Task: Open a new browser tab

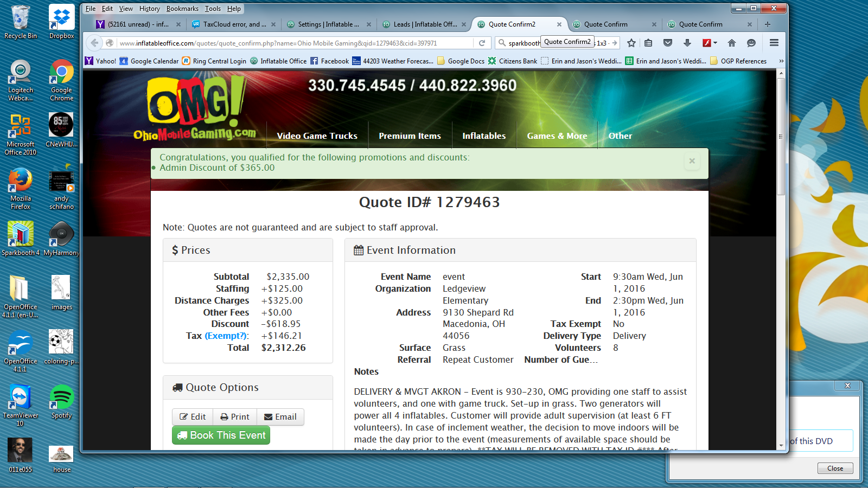Action: [767, 24]
